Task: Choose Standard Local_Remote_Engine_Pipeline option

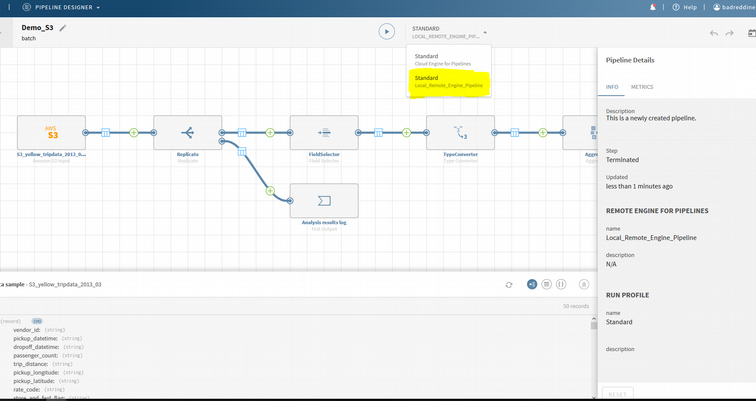Action: coord(448,81)
